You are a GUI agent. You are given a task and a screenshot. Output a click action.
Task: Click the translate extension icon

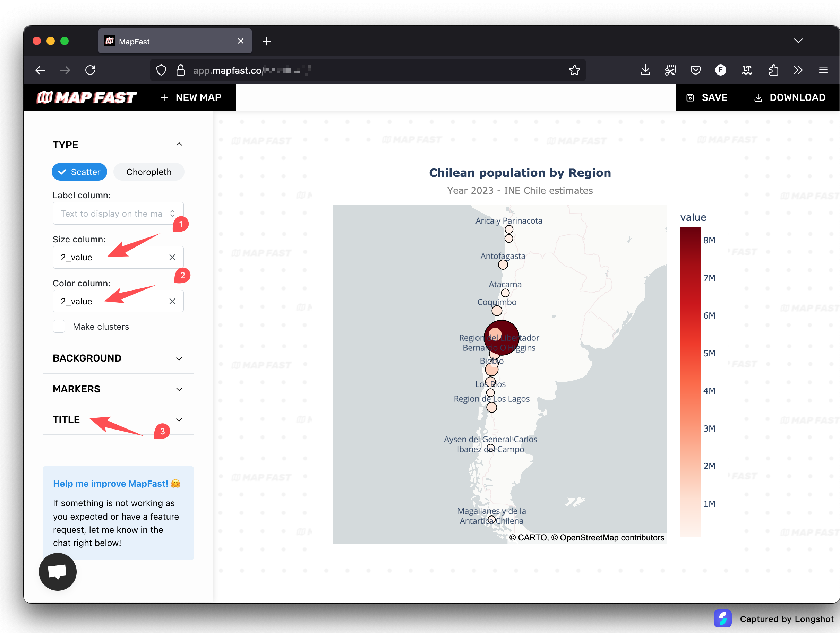click(747, 70)
